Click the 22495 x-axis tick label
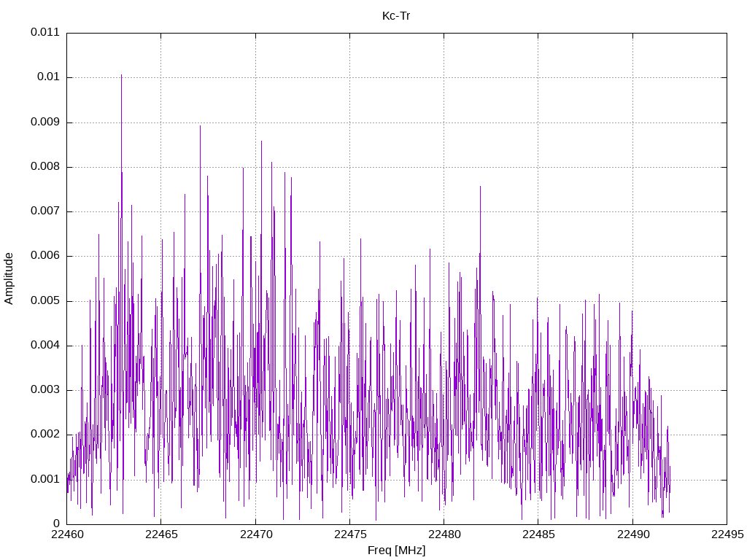The height and width of the screenshot is (560, 747). coord(727,534)
